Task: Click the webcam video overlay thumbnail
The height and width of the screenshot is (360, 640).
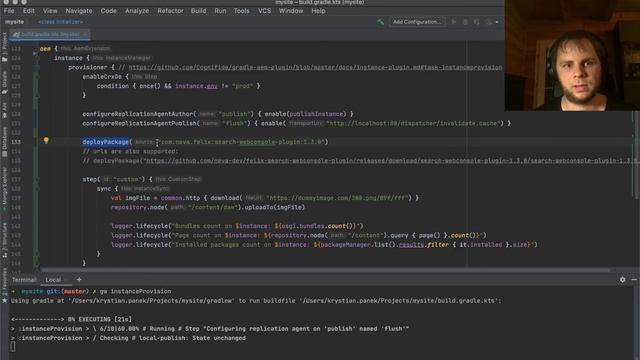Action: 572,56
